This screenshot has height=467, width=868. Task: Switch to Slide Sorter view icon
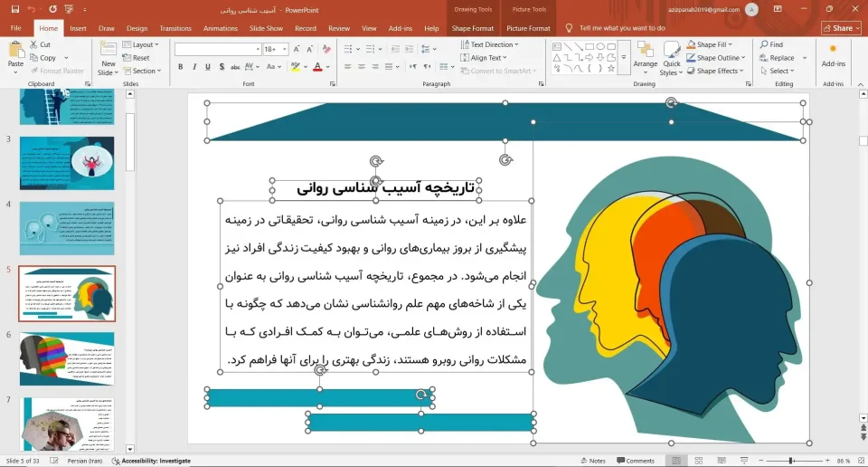click(x=699, y=461)
